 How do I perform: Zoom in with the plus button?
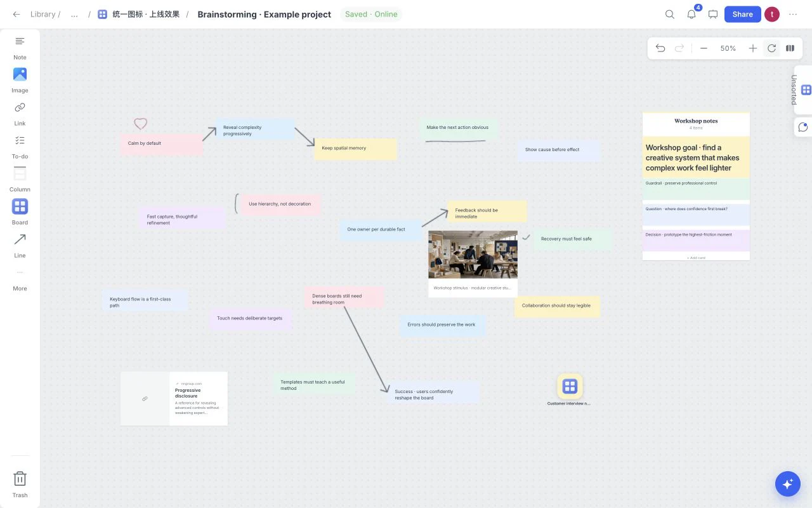pyautogui.click(x=753, y=48)
